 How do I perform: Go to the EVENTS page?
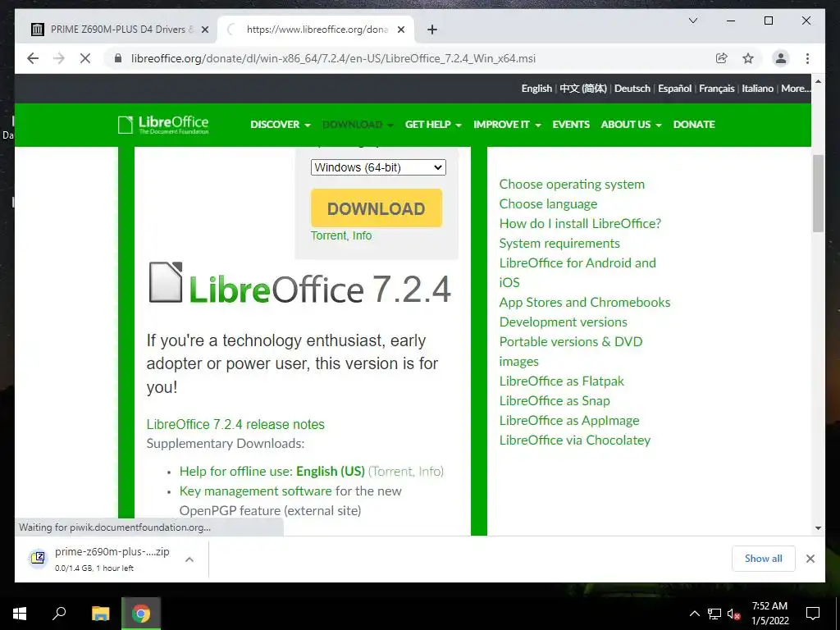click(x=571, y=125)
